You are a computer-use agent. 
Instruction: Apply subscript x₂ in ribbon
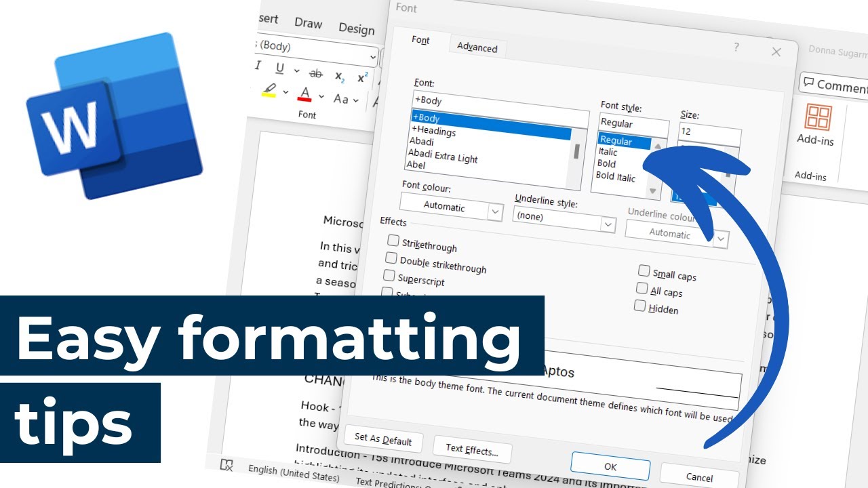(340, 76)
